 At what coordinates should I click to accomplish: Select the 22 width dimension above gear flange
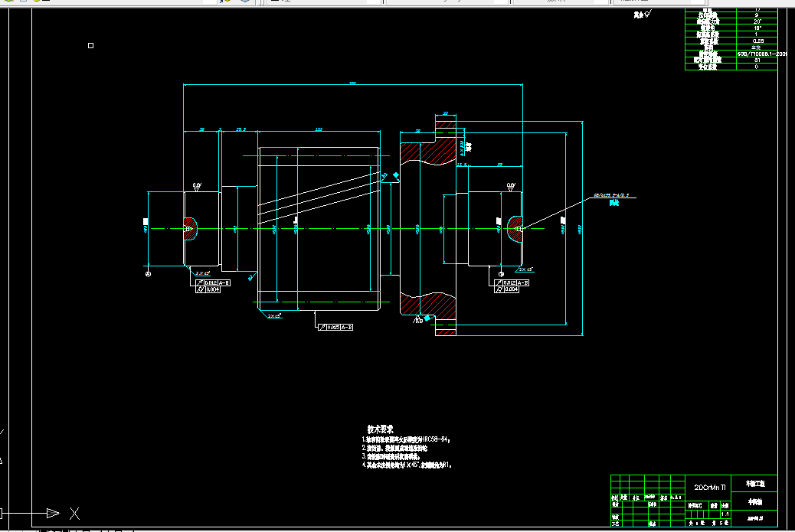446,113
